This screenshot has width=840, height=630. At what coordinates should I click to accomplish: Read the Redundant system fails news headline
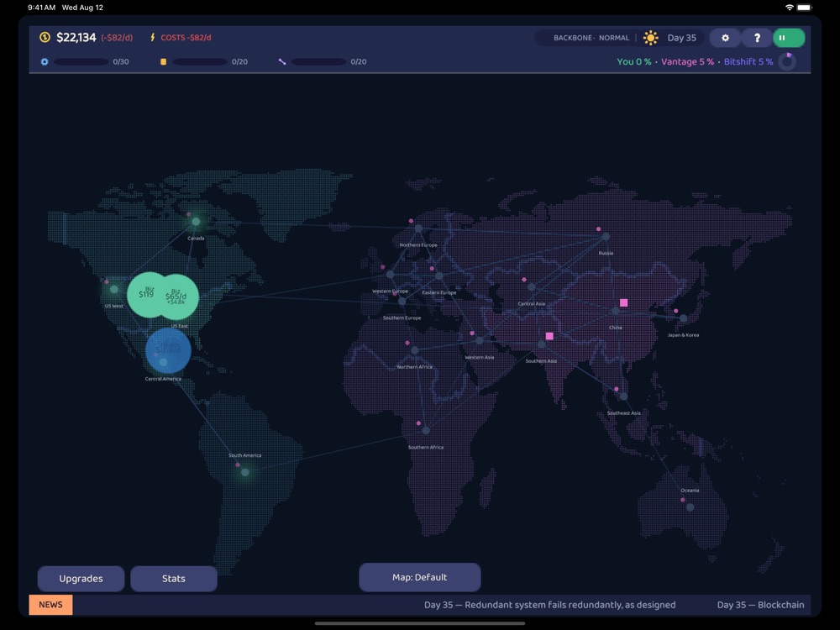tap(549, 605)
